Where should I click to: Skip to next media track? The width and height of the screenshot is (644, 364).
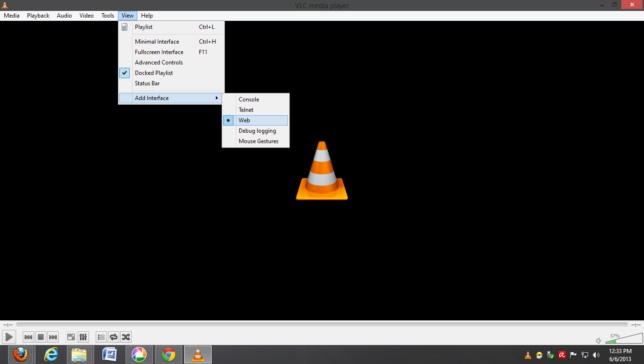click(53, 337)
